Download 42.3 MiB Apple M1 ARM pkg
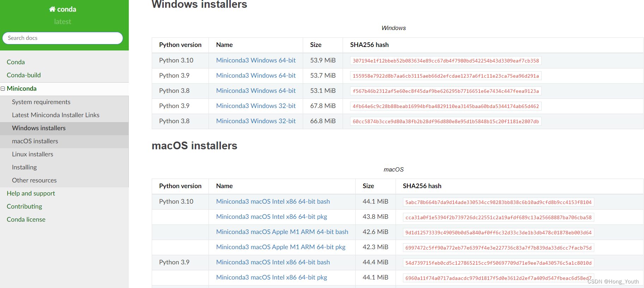The image size is (644, 288). click(281, 247)
